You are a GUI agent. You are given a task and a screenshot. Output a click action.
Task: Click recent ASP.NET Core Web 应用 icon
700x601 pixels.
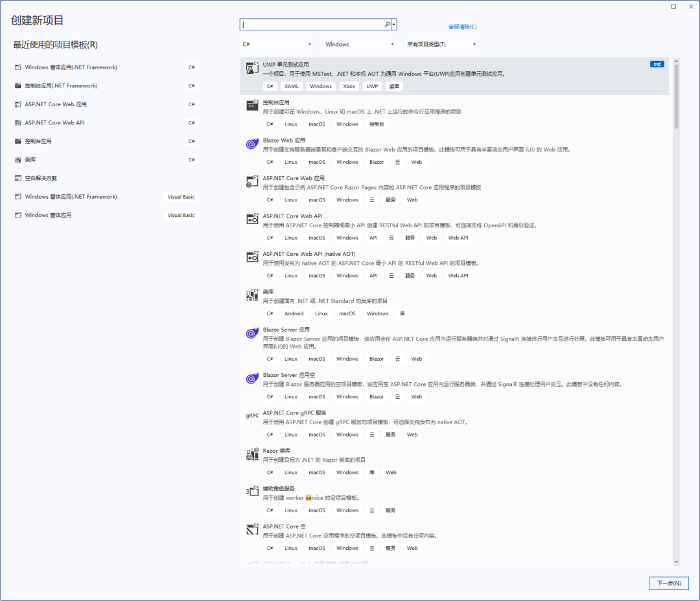18,104
